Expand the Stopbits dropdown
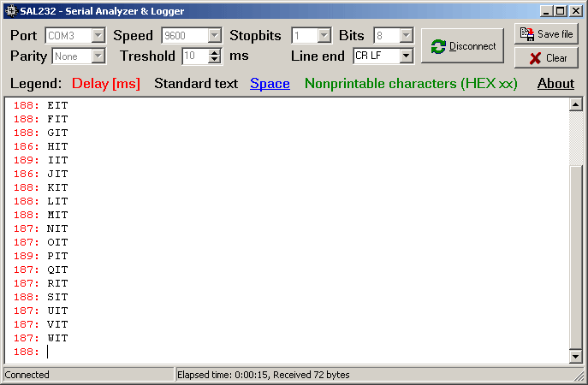Screen dimensions: 588x385 [324, 36]
